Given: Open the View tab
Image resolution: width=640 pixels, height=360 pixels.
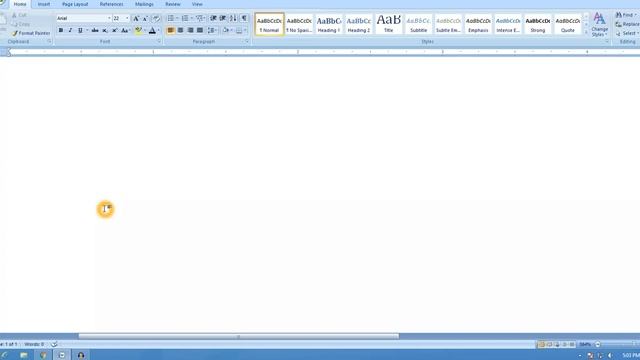Looking at the screenshot, I should pos(197,4).
